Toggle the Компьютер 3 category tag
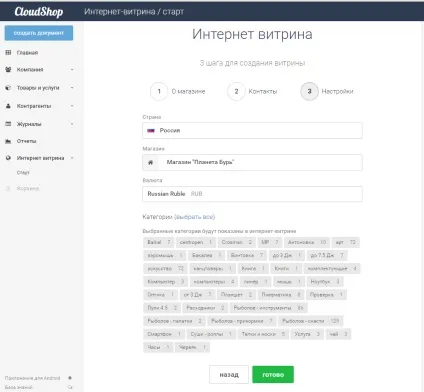This screenshot has height=392, width=424. (x=166, y=282)
